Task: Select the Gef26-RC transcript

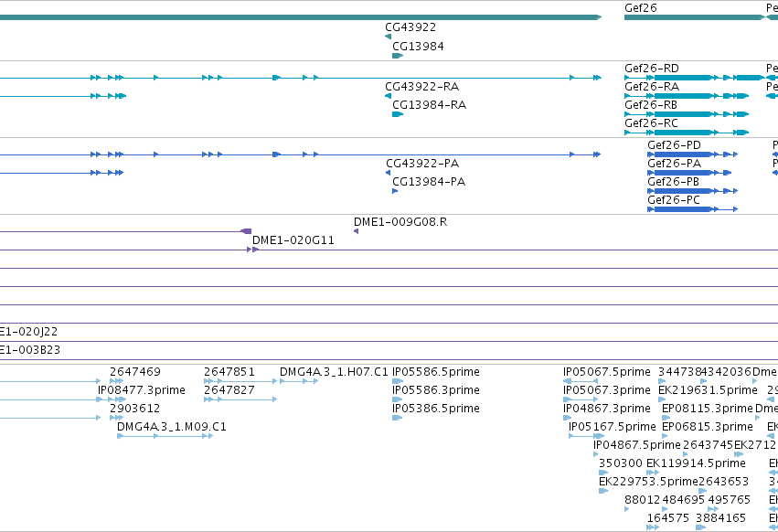Action: point(687,133)
